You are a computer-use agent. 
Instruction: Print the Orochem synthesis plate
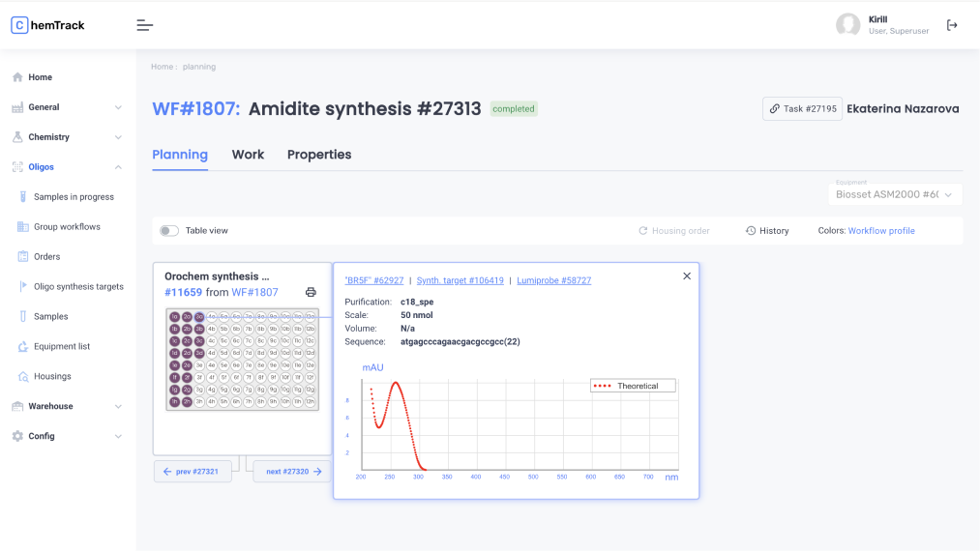(x=311, y=292)
